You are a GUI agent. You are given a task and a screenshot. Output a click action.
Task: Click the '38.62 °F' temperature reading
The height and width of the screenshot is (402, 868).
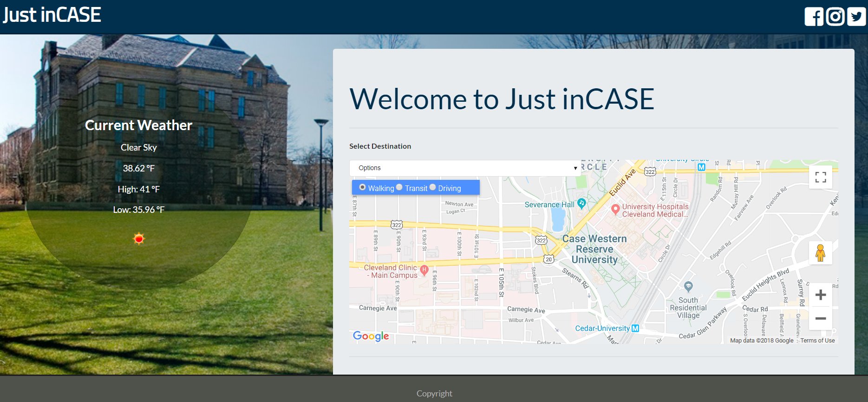[x=139, y=168]
